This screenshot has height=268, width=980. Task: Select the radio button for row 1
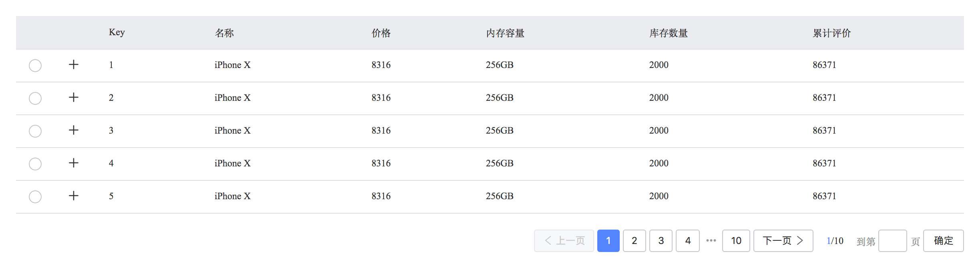pyautogui.click(x=35, y=65)
